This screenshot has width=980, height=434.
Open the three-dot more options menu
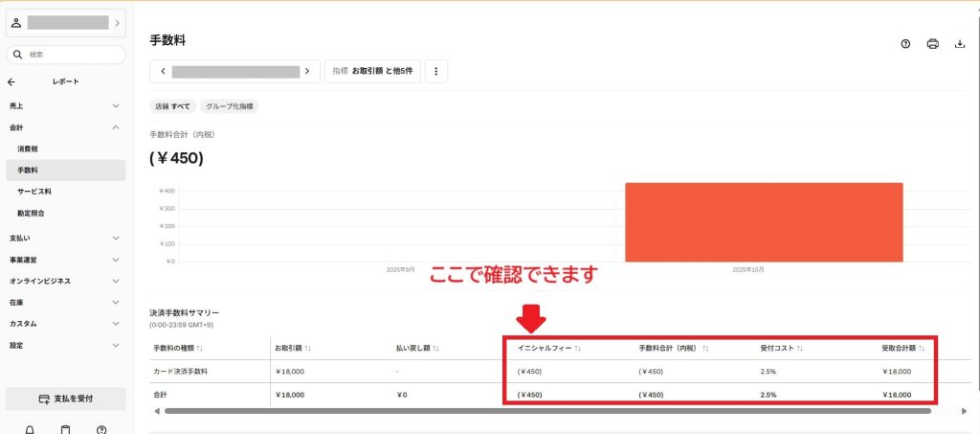tap(436, 71)
